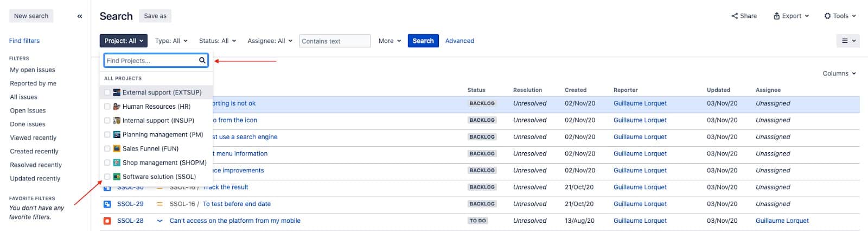The height and width of the screenshot is (231, 868).
Task: Open the parent SSOL-16 link in the SSOL-29 row
Action: [182, 204]
